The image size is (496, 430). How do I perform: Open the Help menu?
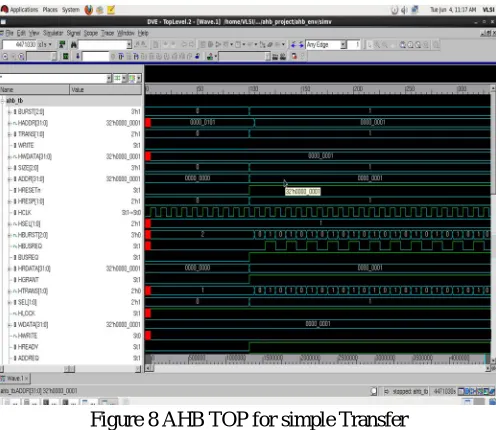[143, 33]
